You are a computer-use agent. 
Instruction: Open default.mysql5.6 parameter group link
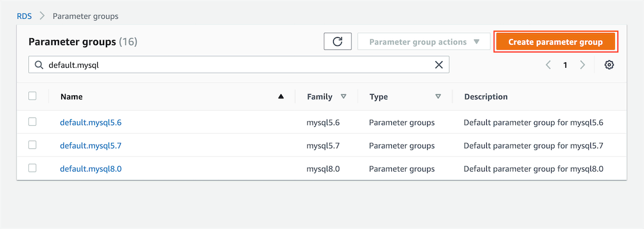[91, 123]
